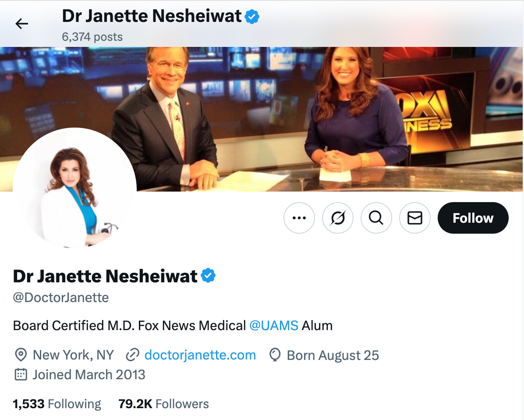Click the location pin icon
The width and height of the screenshot is (524, 420).
coord(21,355)
